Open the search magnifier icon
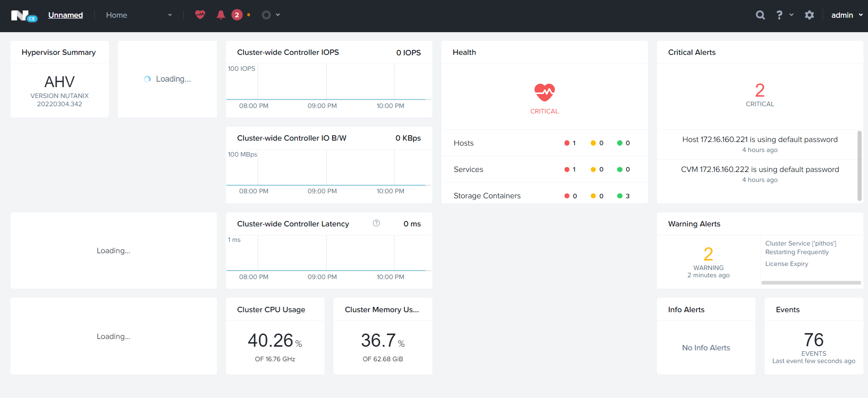This screenshot has height=398, width=868. pyautogui.click(x=760, y=15)
